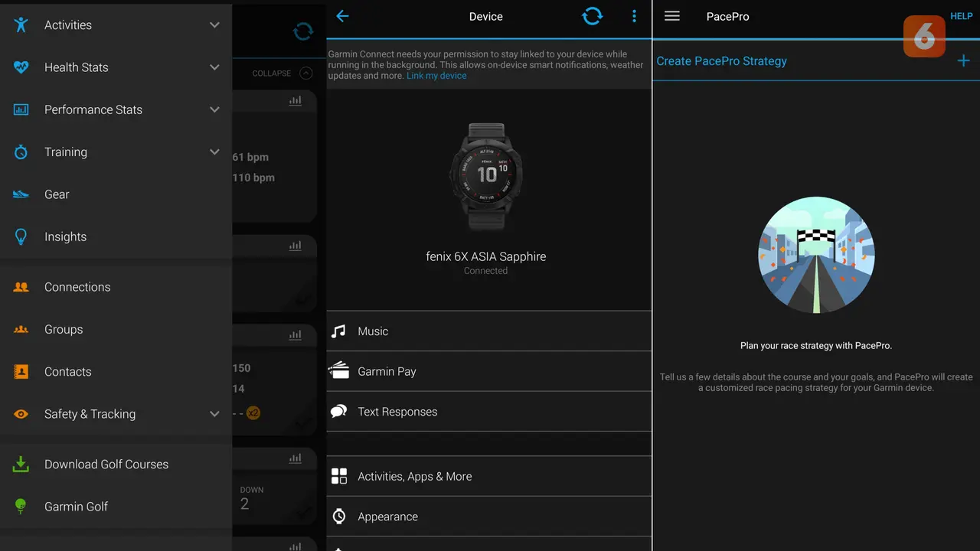The width and height of the screenshot is (980, 551).
Task: Tap the Safety & Tracking eye icon
Action: (21, 414)
